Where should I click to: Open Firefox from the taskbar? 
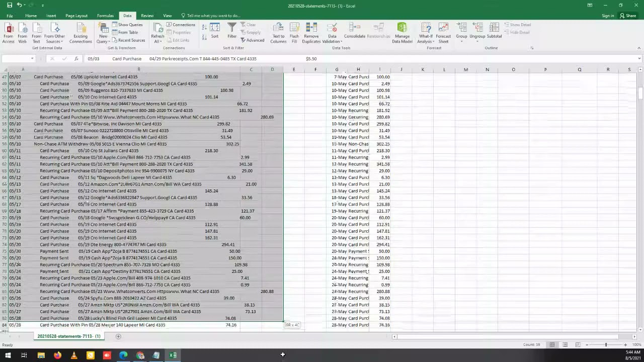[57, 355]
